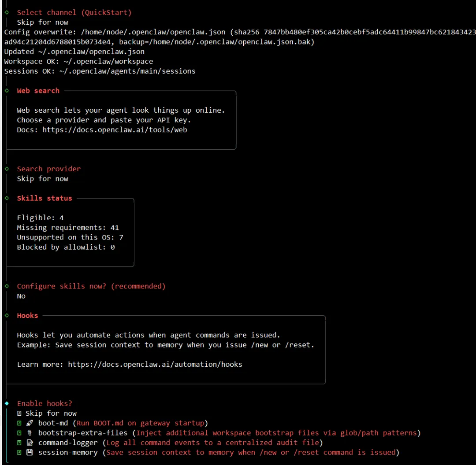Click the rocket icon next to boot-md
Screen dimensions: 476x465
pos(30,423)
